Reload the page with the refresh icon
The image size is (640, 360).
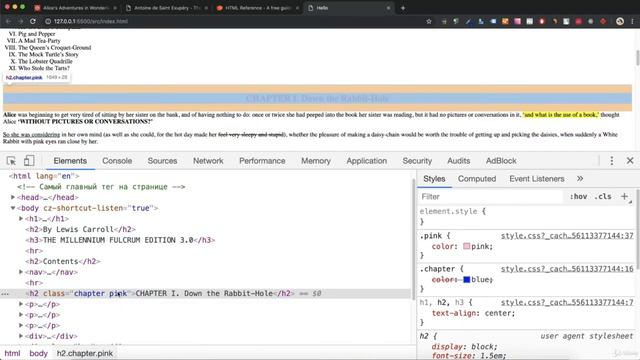(33, 21)
